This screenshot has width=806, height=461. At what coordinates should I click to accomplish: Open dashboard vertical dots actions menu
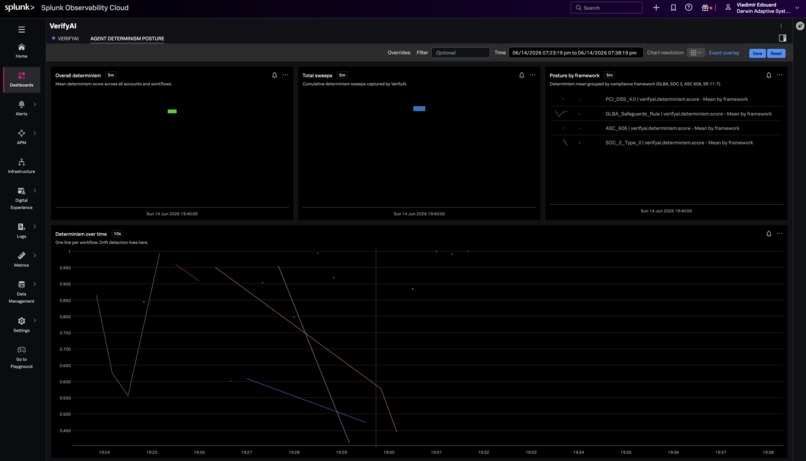tap(781, 26)
